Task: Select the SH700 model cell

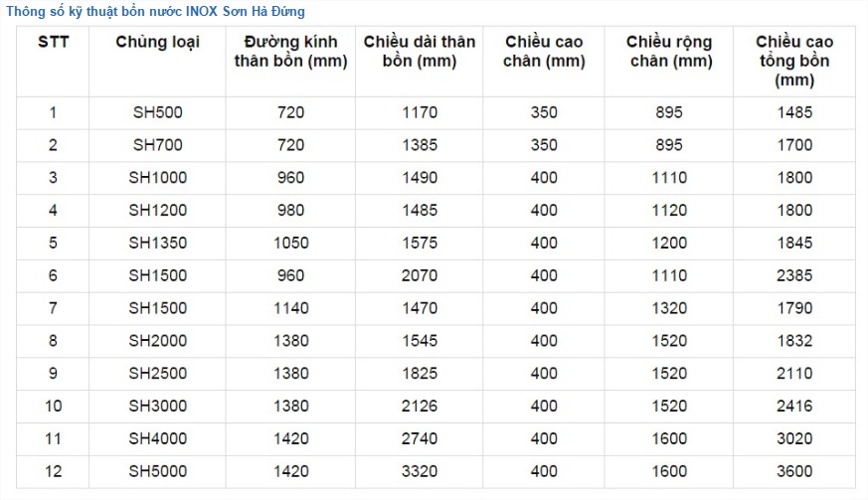Action: click(158, 145)
